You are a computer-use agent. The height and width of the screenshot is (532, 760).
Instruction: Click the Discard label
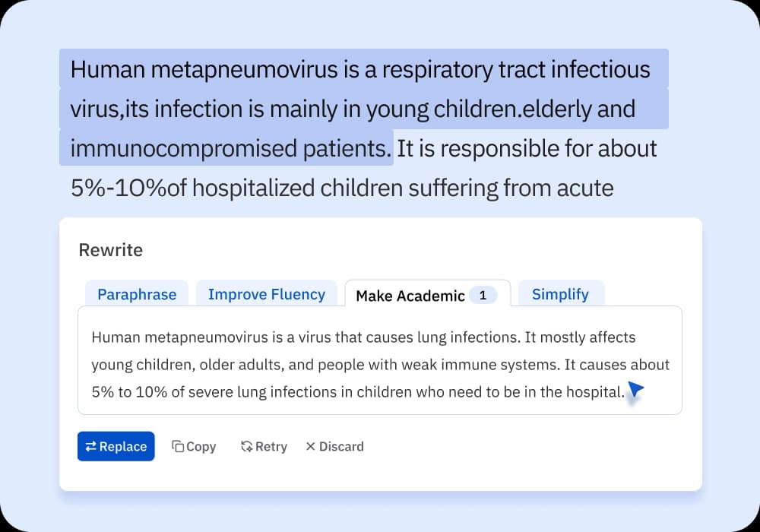341,447
